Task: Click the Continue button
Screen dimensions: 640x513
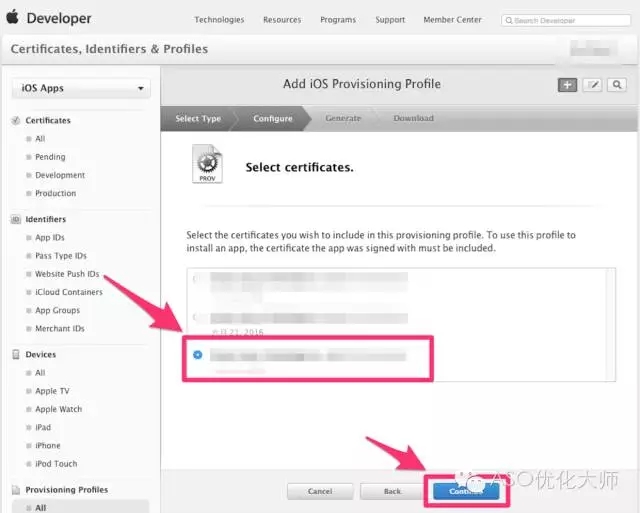Action: [466, 491]
